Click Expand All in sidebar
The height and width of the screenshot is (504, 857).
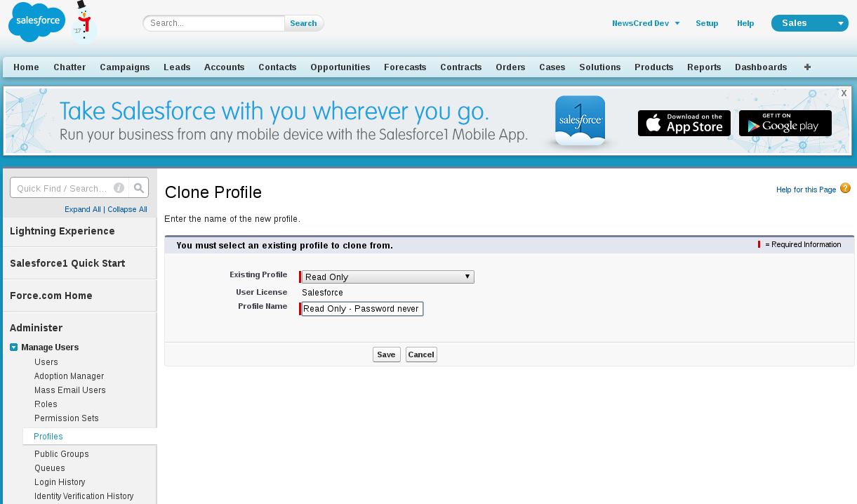tap(83, 209)
